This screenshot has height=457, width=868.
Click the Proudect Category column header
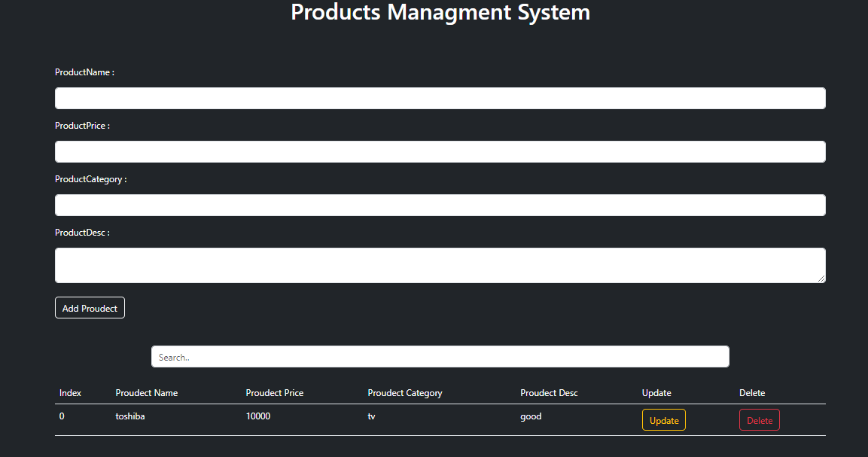click(405, 393)
